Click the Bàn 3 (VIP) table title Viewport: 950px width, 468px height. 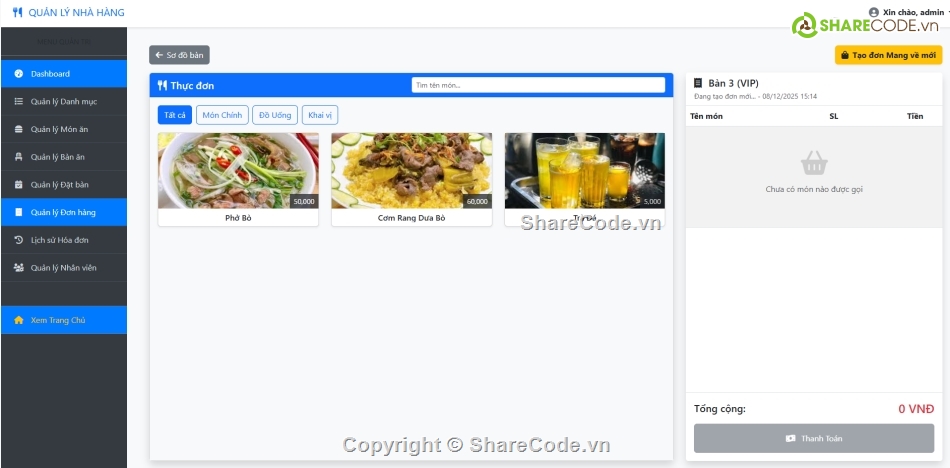pos(733,84)
